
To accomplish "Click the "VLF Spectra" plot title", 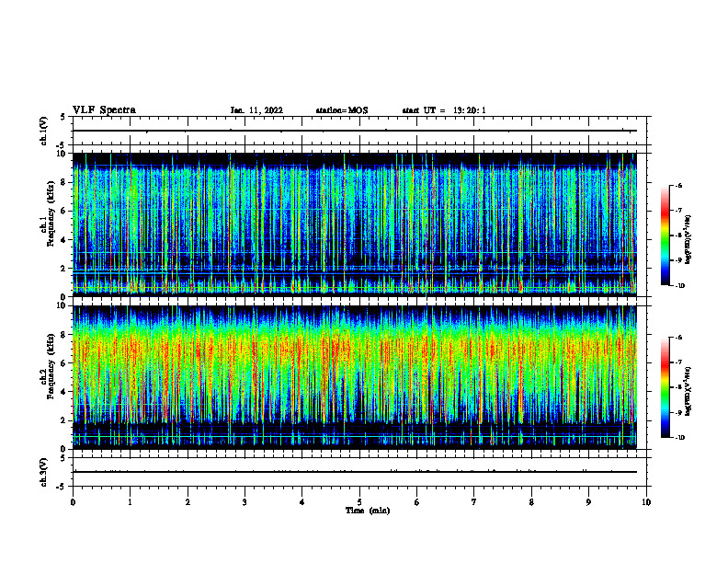I will point(104,110).
